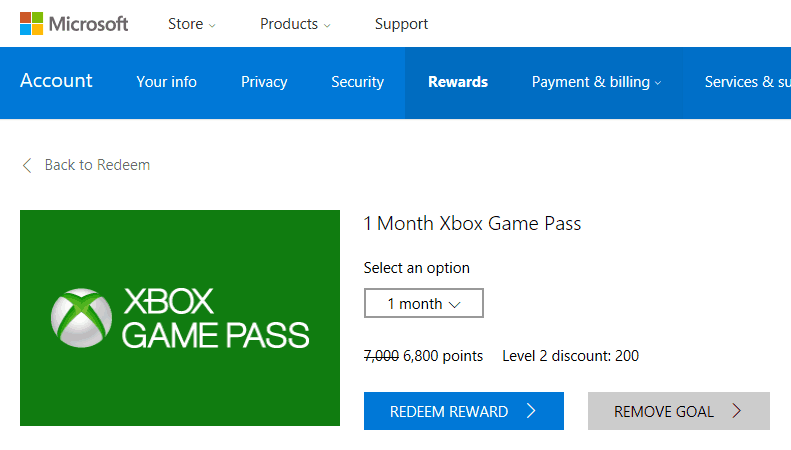Expand the Store dropdown menu

pos(192,24)
